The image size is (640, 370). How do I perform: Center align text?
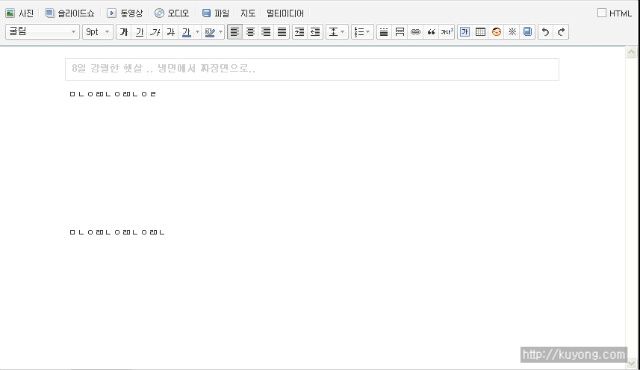(251, 32)
